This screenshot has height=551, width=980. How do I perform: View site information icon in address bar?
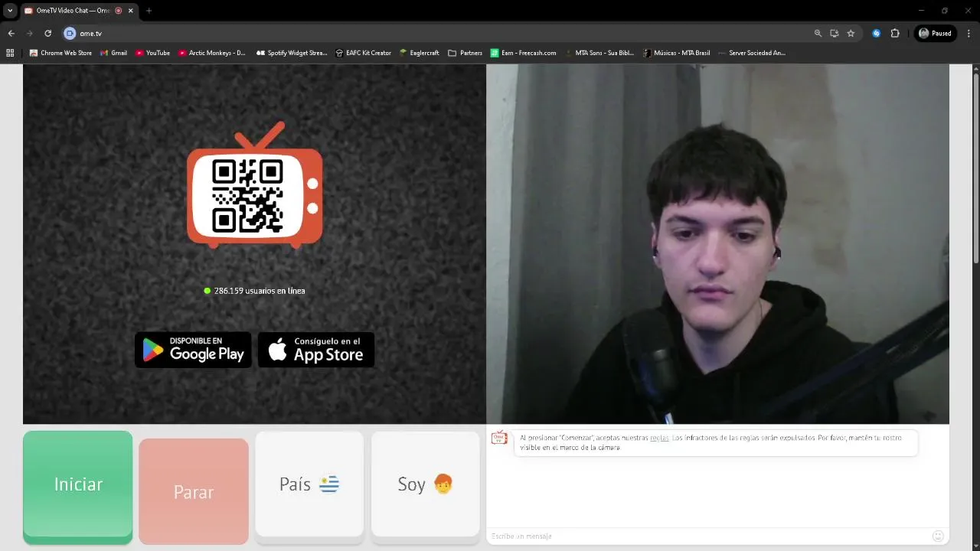70,33
